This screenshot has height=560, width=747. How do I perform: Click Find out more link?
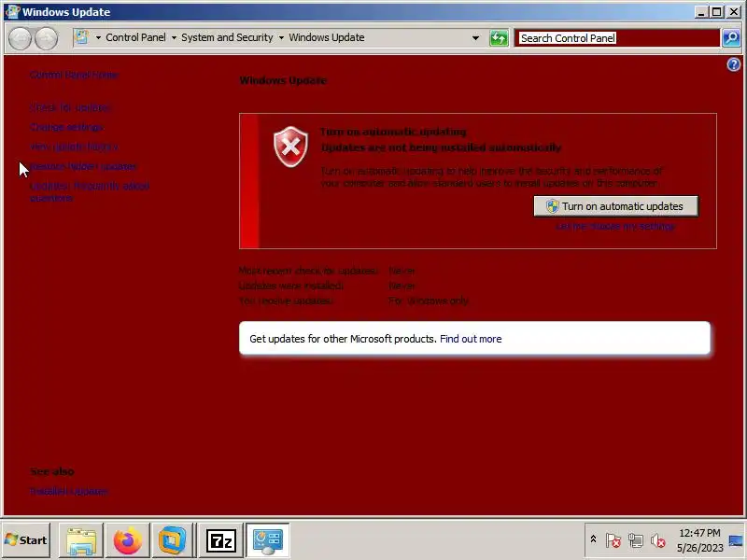(x=471, y=339)
